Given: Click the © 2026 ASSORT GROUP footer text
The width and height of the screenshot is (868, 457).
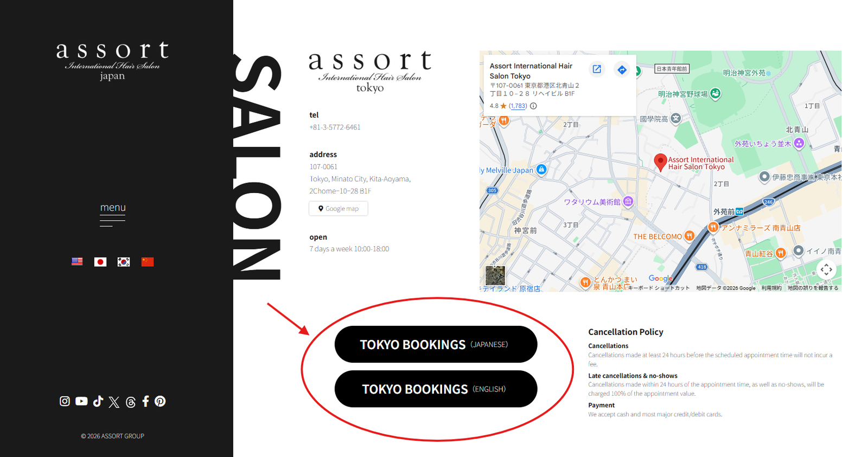Looking at the screenshot, I should pyautogui.click(x=112, y=436).
